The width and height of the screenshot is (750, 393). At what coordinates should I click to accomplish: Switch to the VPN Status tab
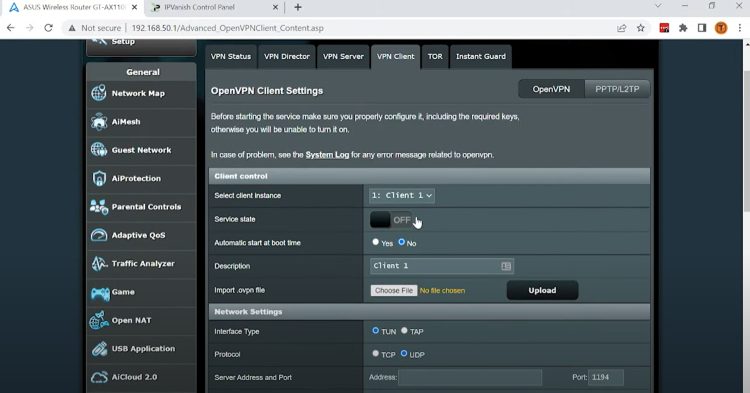coord(231,56)
